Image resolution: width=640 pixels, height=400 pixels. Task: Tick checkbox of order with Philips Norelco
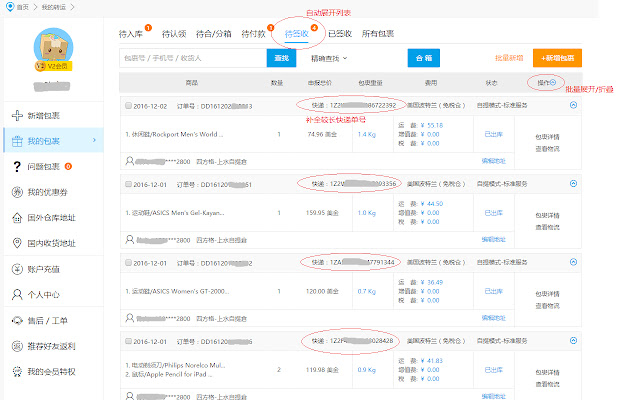(128, 341)
